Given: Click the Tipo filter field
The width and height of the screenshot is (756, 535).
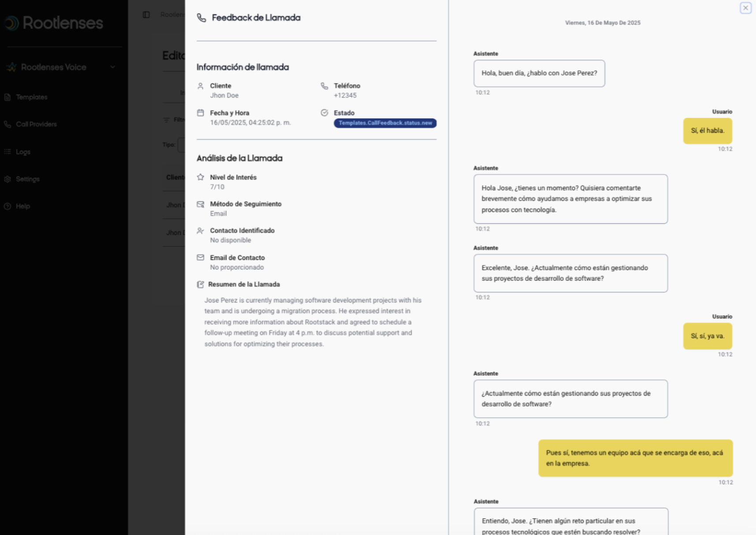Looking at the screenshot, I should point(181,145).
